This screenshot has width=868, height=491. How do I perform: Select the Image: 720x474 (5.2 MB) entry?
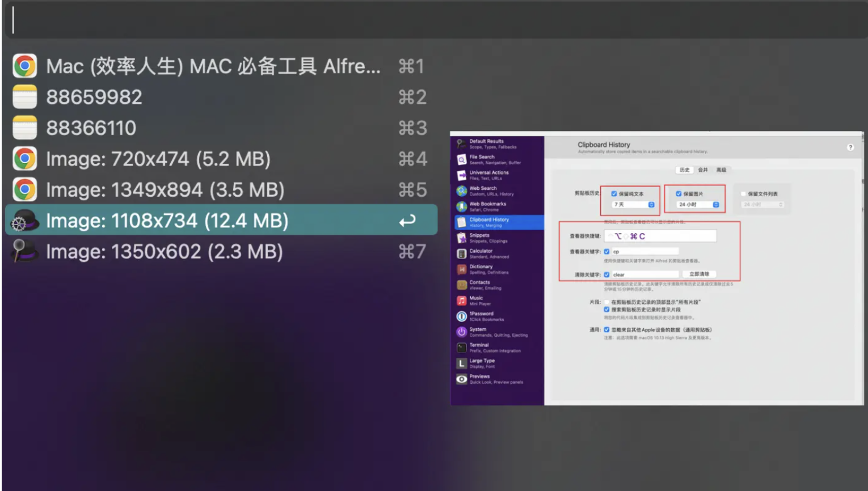[221, 159]
